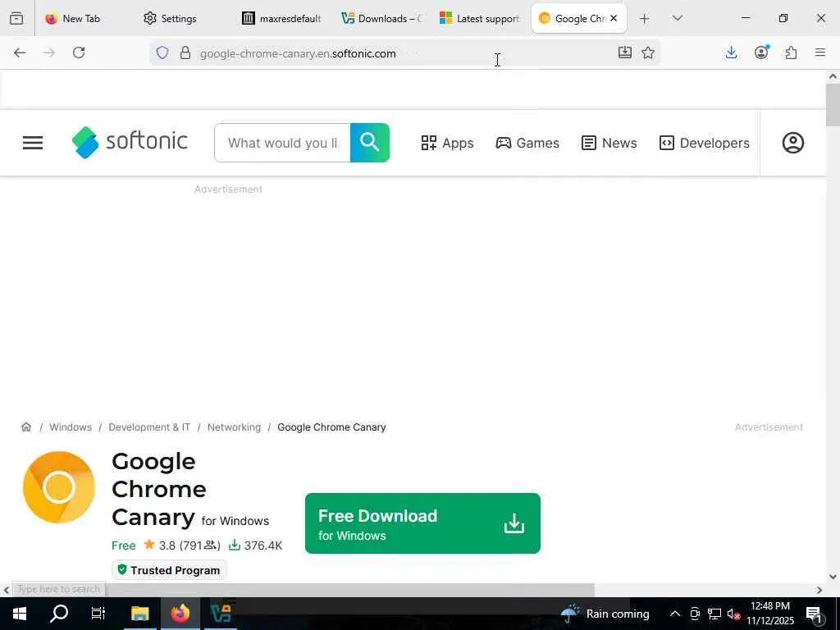Open tracking protection shield icon
Image resolution: width=840 pixels, height=630 pixels.
click(x=162, y=52)
